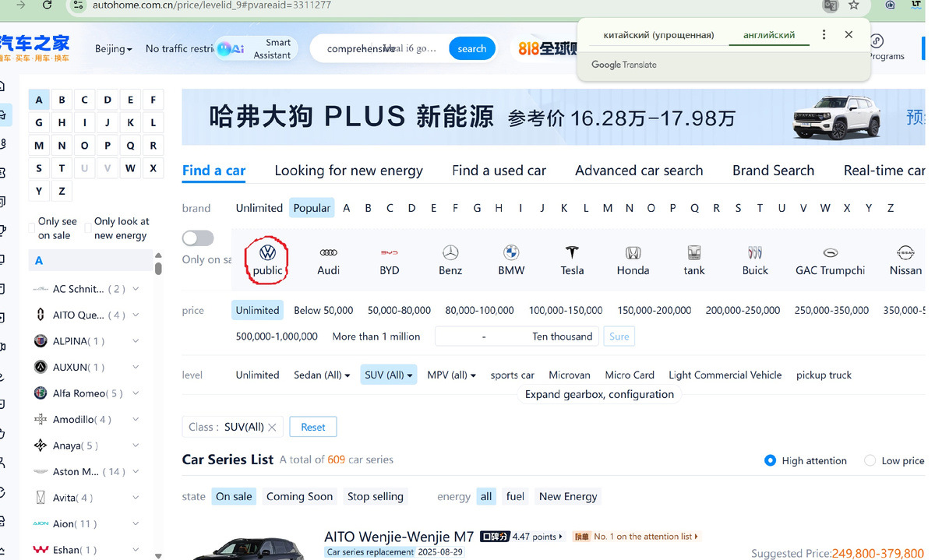
Task: Open the Aston M... sidebar brand entry
Action: point(87,471)
